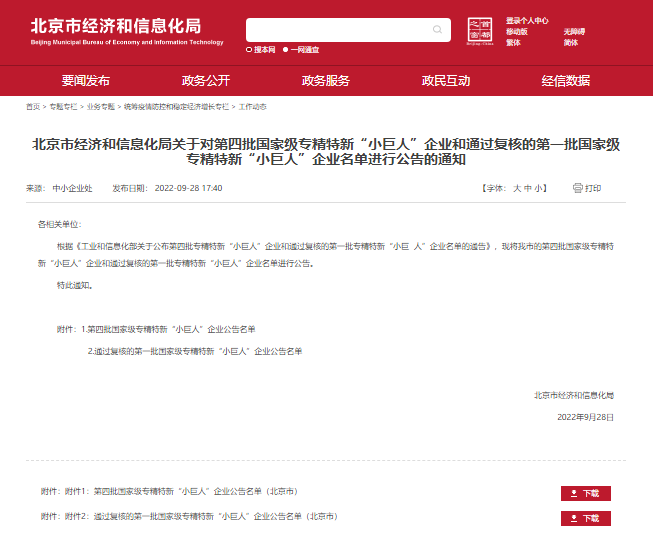Open the 政民互动 menu
Image resolution: width=653 pixels, height=537 pixels.
point(446,81)
